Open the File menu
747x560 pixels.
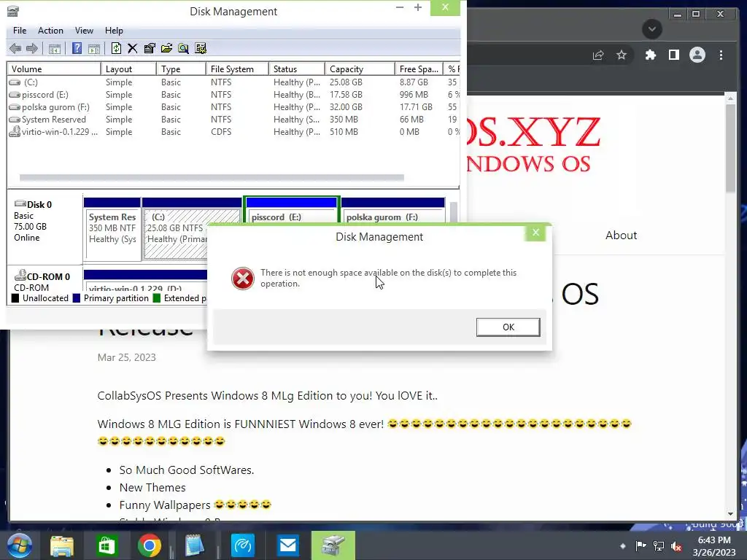pos(20,31)
